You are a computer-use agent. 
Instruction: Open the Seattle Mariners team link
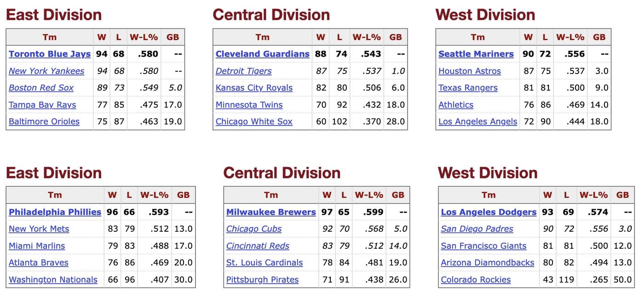click(476, 54)
